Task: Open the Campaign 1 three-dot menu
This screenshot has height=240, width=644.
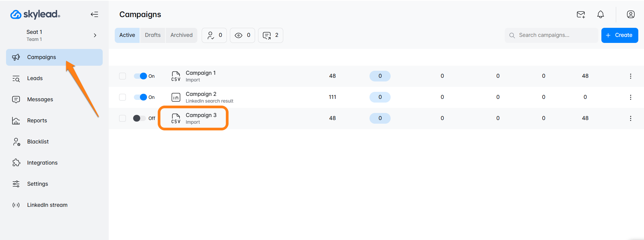Action: [x=630, y=76]
